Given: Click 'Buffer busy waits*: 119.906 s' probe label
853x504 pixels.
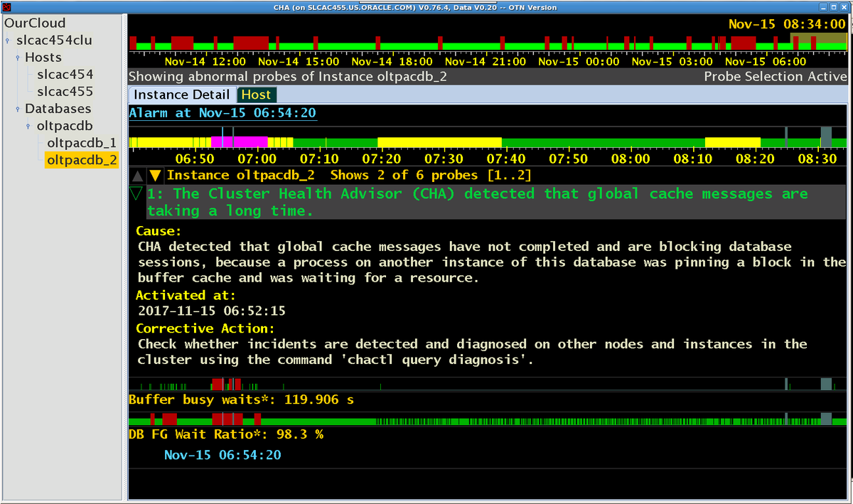Looking at the screenshot, I should pyautogui.click(x=241, y=400).
